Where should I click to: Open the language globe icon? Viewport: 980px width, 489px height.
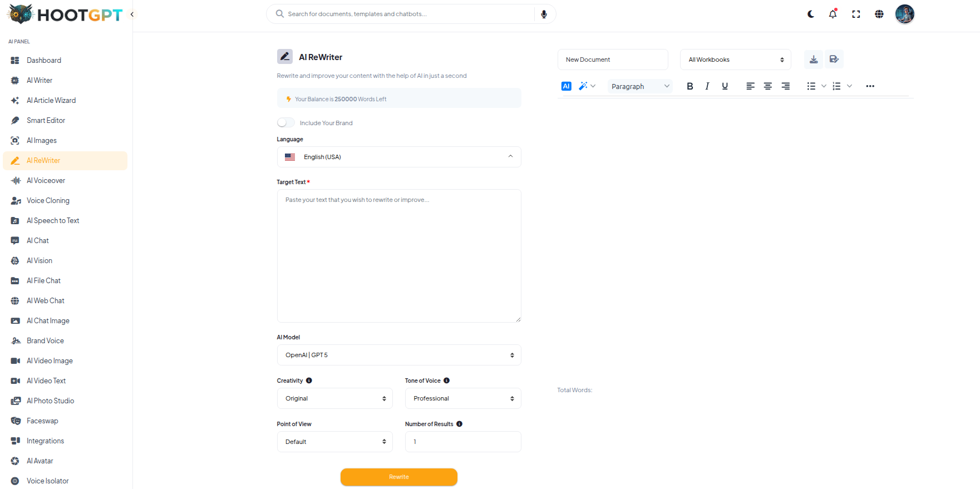(879, 14)
